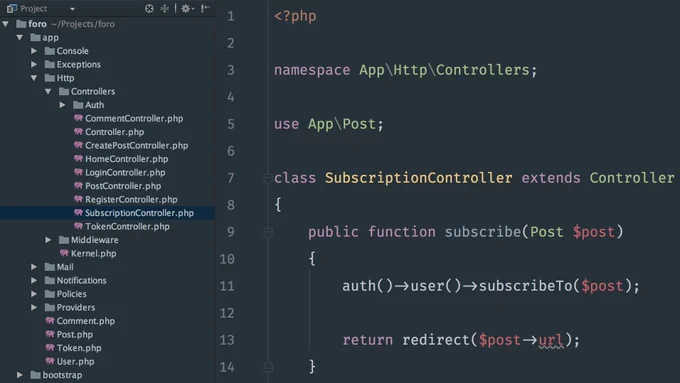The height and width of the screenshot is (383, 680).
Task: Fold the subscribe function at line 9
Action: pyautogui.click(x=268, y=232)
